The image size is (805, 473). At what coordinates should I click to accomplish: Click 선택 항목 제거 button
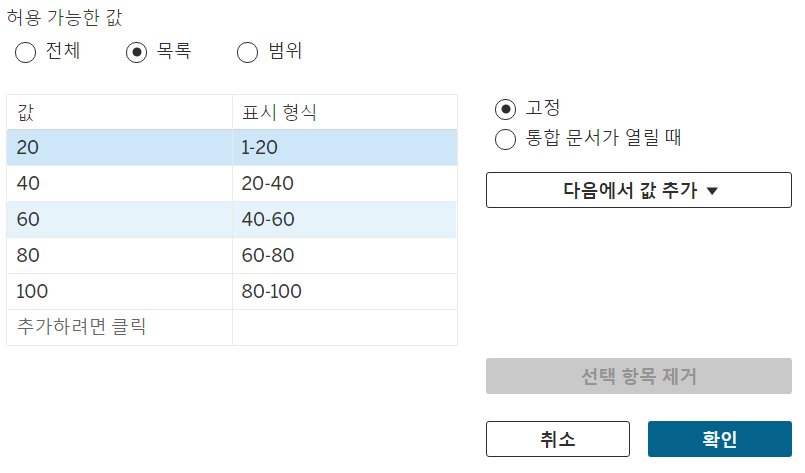click(x=639, y=376)
